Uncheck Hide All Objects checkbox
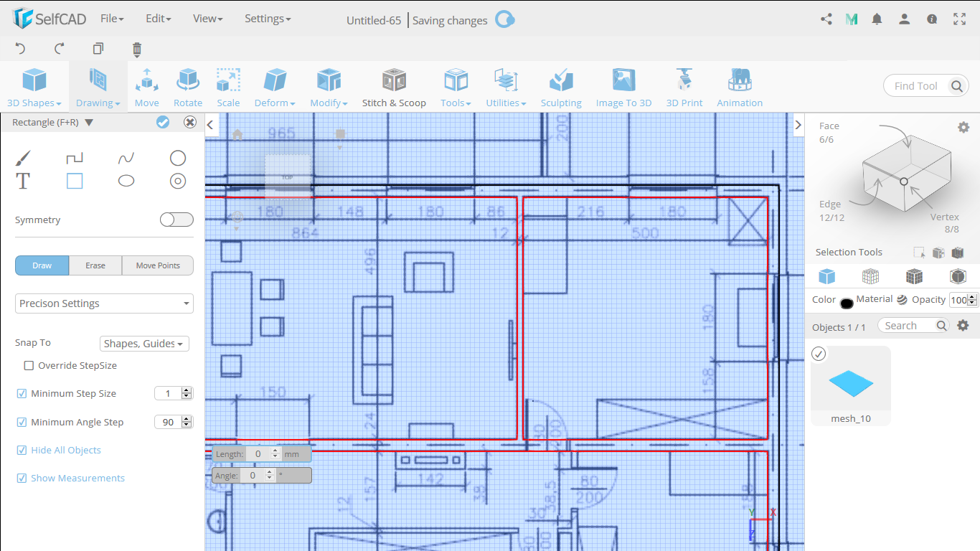Viewport: 980px width, 551px height. (22, 450)
